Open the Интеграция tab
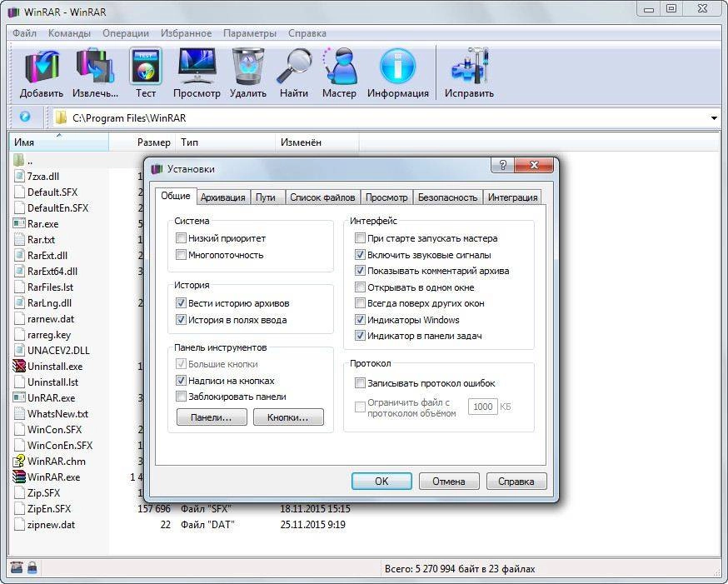 [x=512, y=197]
